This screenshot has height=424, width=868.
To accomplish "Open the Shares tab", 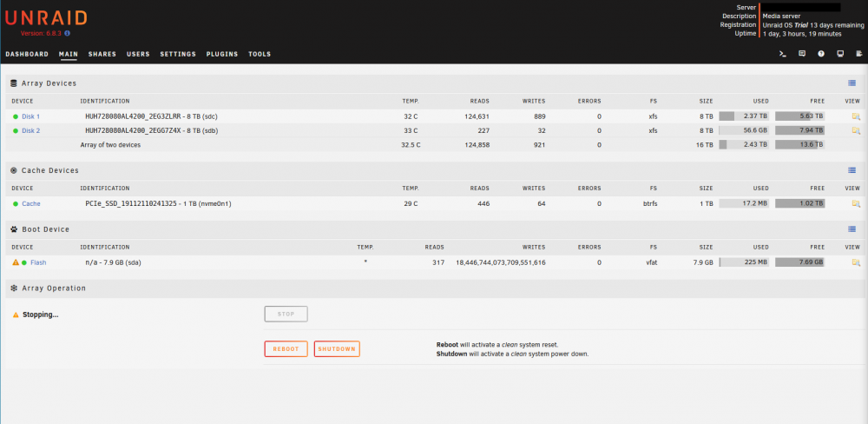I will [102, 55].
